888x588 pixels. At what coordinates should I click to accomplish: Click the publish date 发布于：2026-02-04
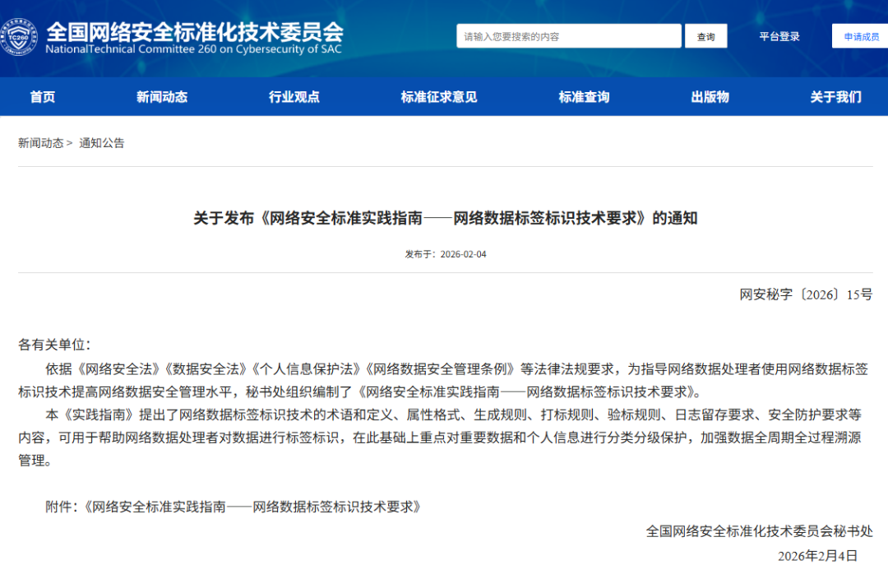pos(445,254)
